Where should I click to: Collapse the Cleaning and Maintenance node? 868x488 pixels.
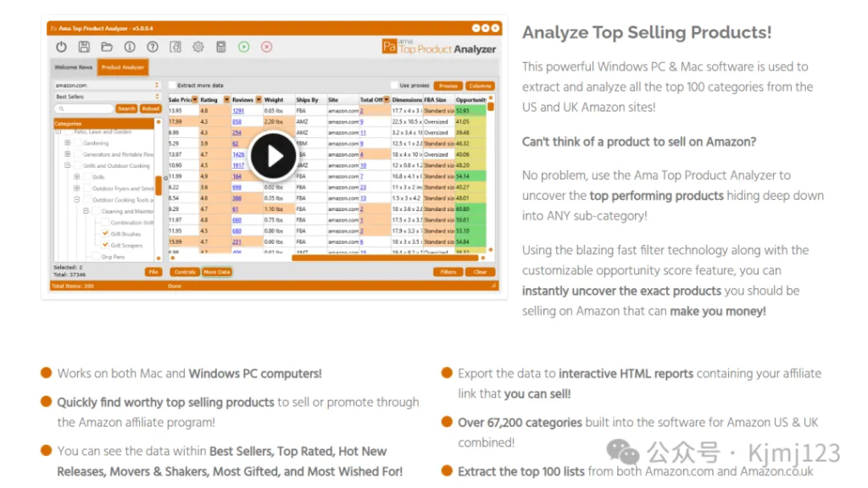point(86,211)
